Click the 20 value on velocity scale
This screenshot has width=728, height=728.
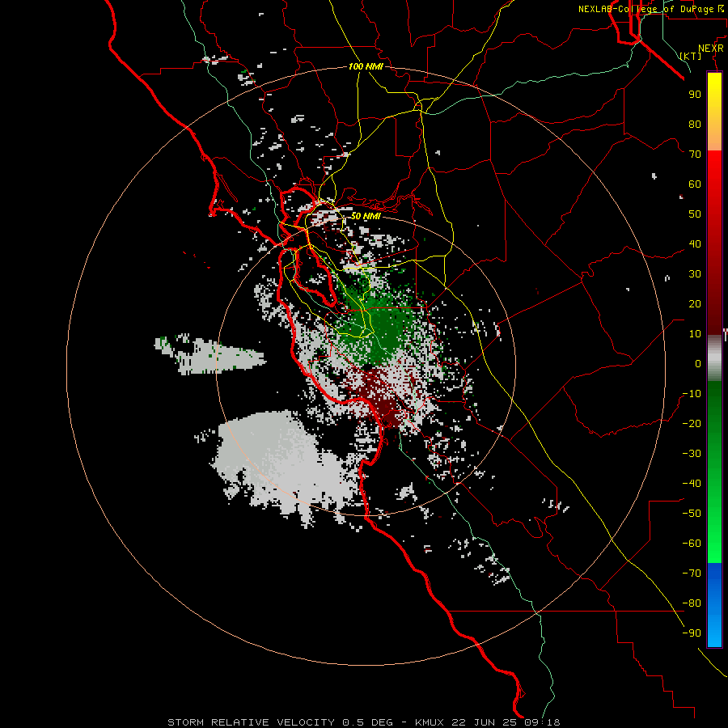pyautogui.click(x=695, y=303)
